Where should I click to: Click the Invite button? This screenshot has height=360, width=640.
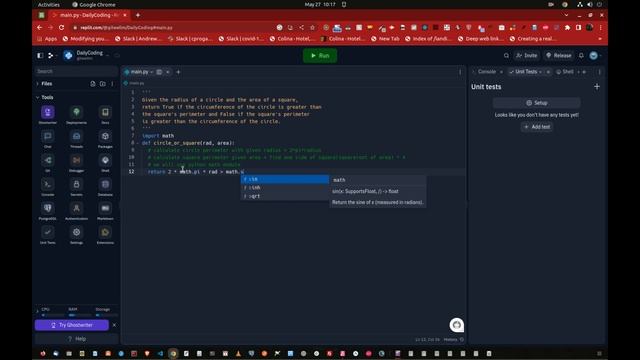[x=527, y=56]
